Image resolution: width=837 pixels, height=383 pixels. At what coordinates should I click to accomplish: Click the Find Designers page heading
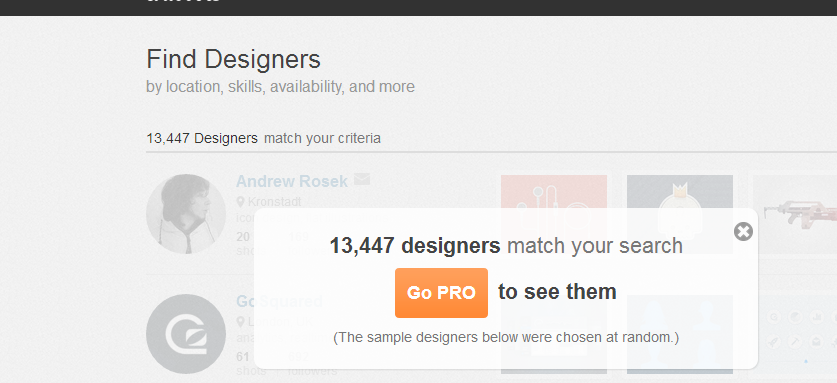(233, 59)
